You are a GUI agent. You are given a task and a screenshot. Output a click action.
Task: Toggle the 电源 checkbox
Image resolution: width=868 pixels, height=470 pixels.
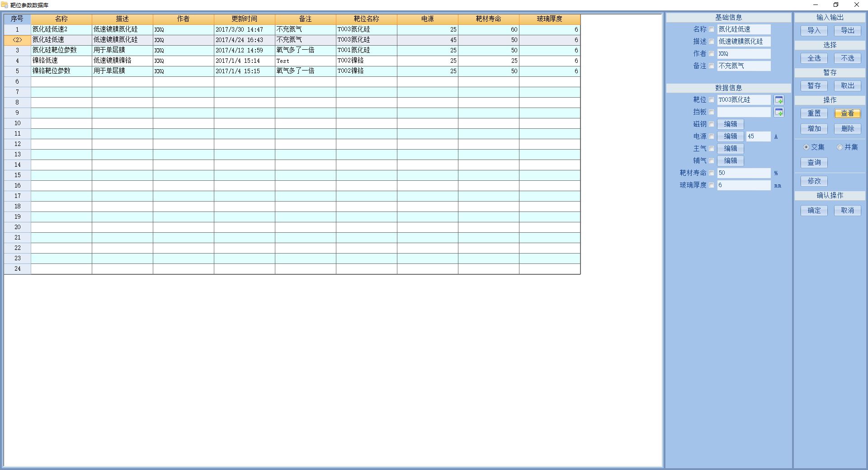[712, 136]
